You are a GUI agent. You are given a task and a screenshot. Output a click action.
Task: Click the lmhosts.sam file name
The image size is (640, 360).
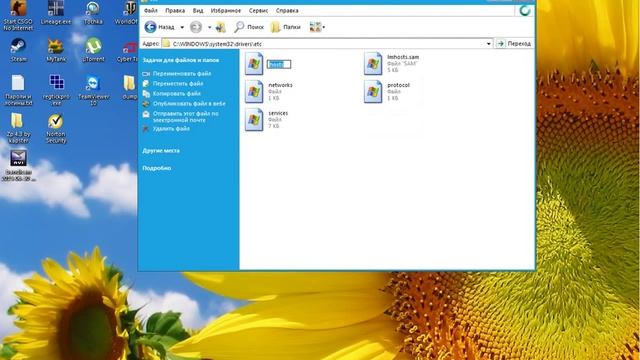tap(403, 57)
